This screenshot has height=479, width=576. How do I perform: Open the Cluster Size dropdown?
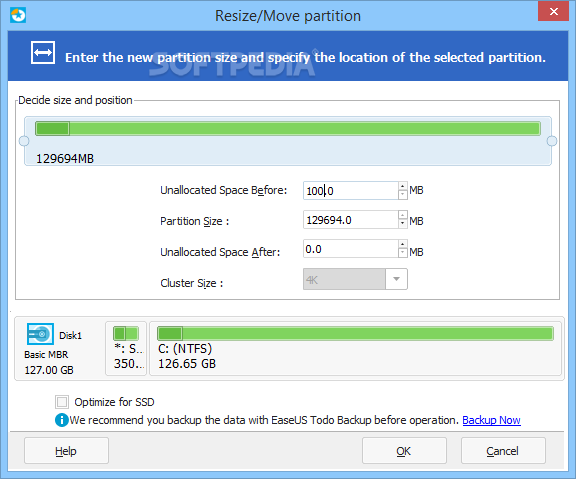point(396,279)
